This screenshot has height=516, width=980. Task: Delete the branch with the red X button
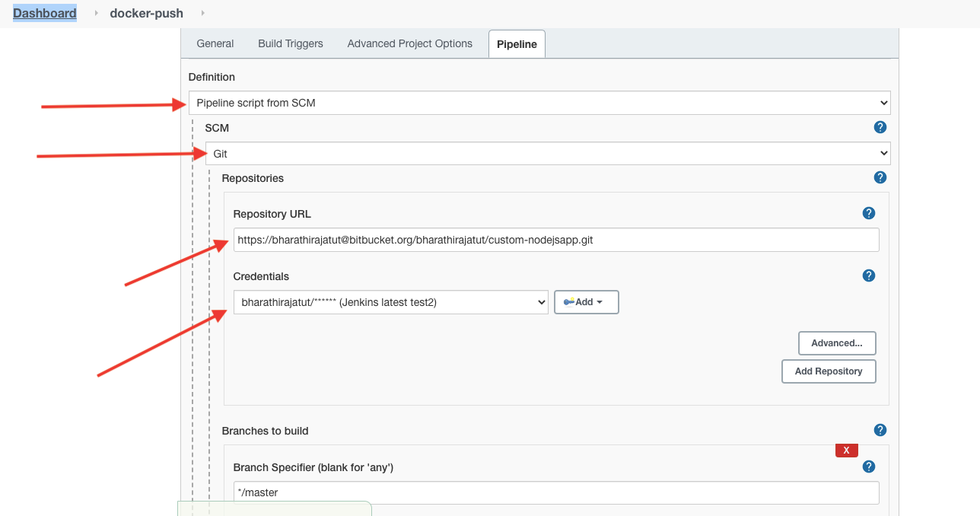[x=846, y=450]
